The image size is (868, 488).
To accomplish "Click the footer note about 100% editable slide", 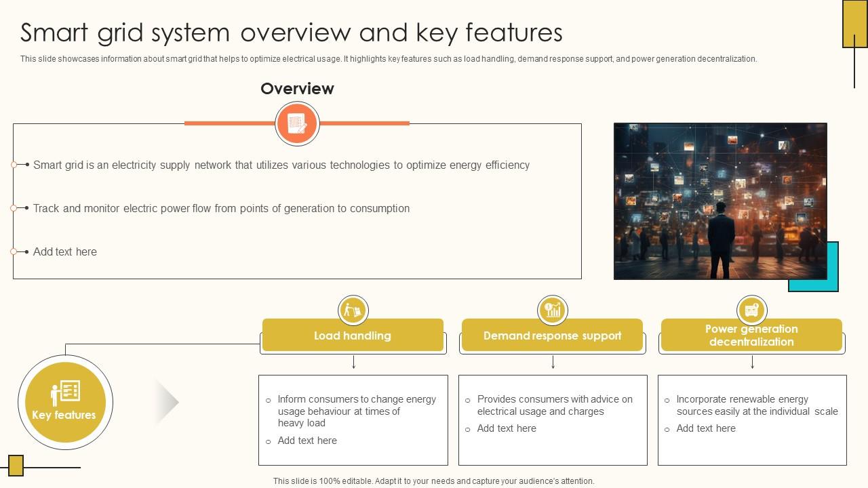I will point(434,481).
